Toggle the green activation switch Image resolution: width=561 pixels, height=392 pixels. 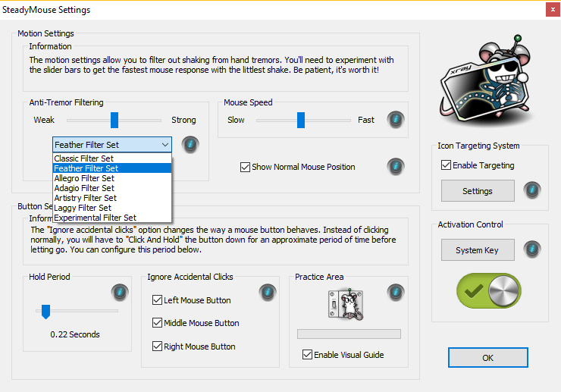click(x=490, y=292)
